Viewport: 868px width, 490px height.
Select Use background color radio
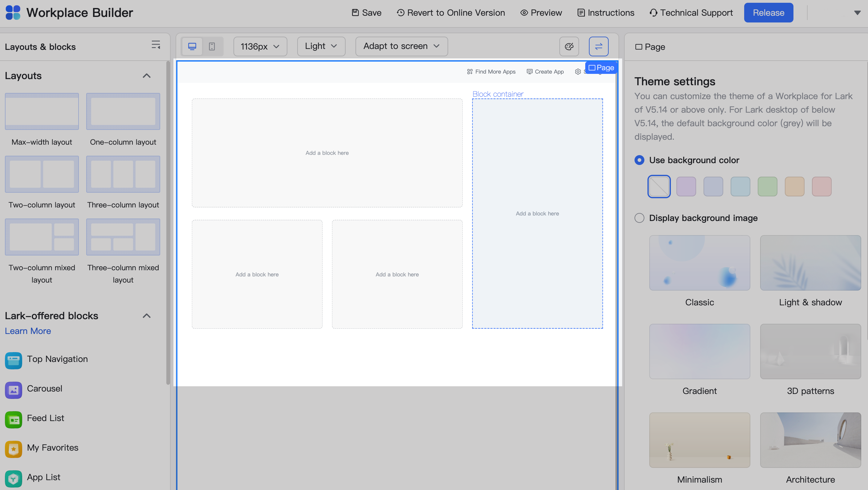[639, 160]
